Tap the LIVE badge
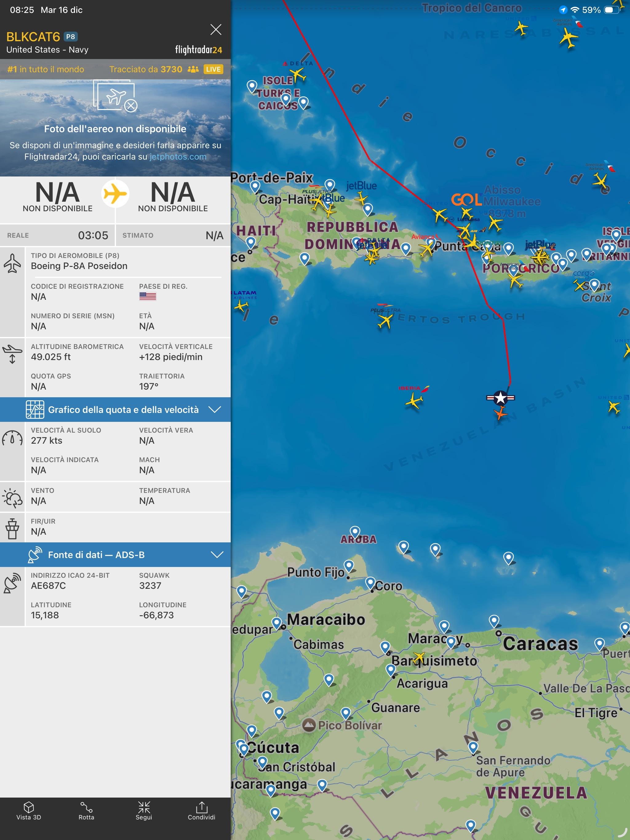 tap(213, 69)
